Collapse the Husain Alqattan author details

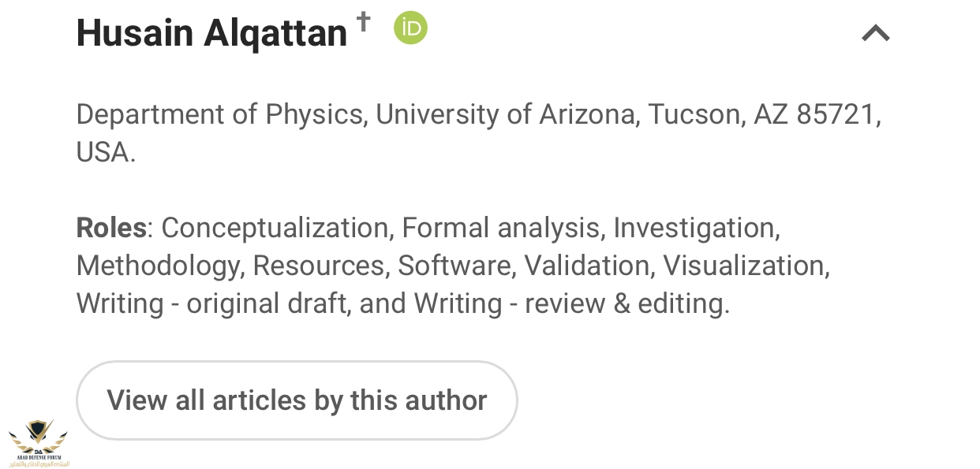[875, 33]
